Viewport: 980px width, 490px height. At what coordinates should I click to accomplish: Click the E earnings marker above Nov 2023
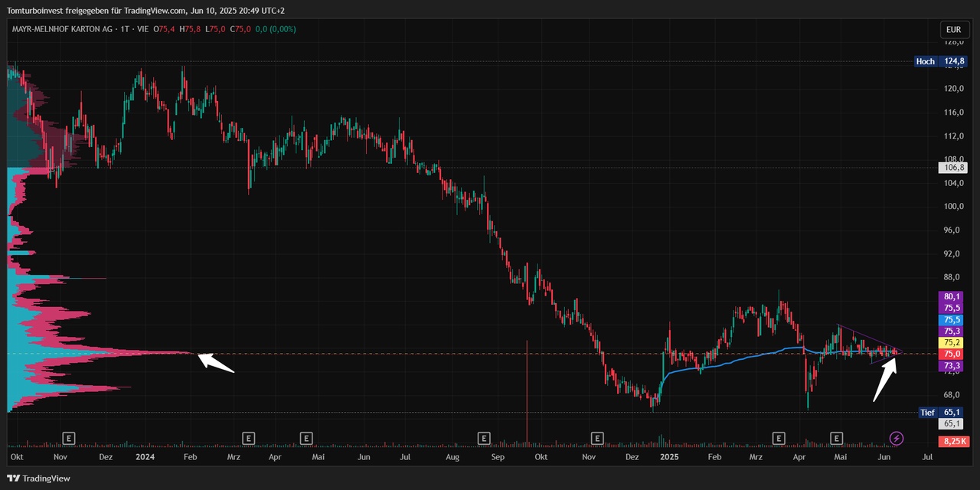click(x=69, y=438)
